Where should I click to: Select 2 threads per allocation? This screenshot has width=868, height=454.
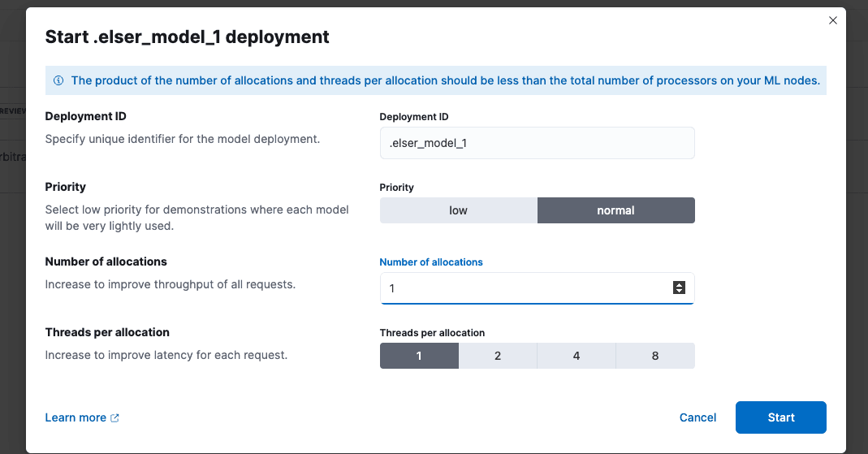click(x=498, y=356)
